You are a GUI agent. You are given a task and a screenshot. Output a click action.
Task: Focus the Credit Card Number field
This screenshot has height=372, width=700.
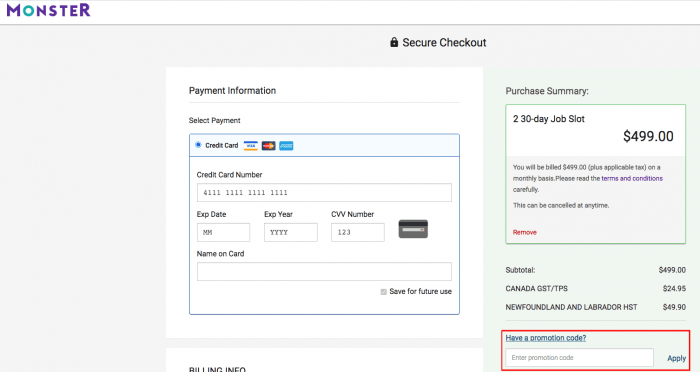click(x=324, y=192)
